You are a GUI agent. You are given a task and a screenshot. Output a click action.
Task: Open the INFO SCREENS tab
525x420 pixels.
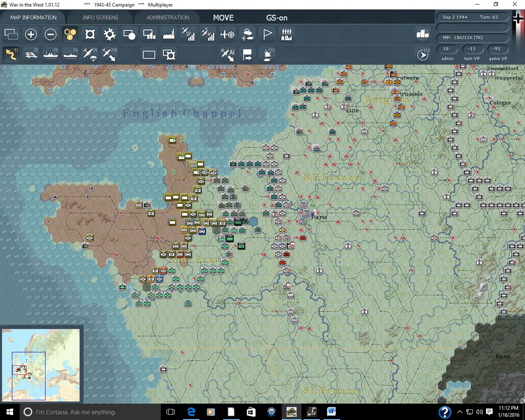pos(100,18)
